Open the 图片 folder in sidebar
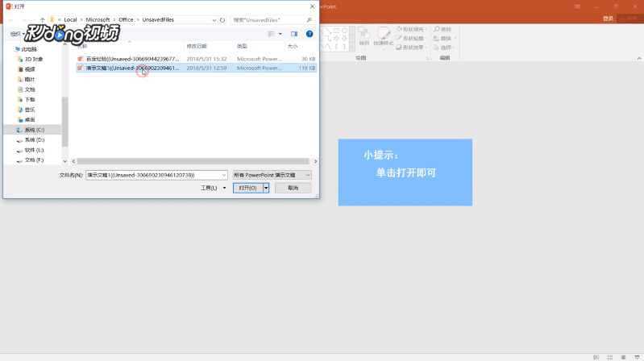Screen dimensions: 644x361 coord(27,79)
